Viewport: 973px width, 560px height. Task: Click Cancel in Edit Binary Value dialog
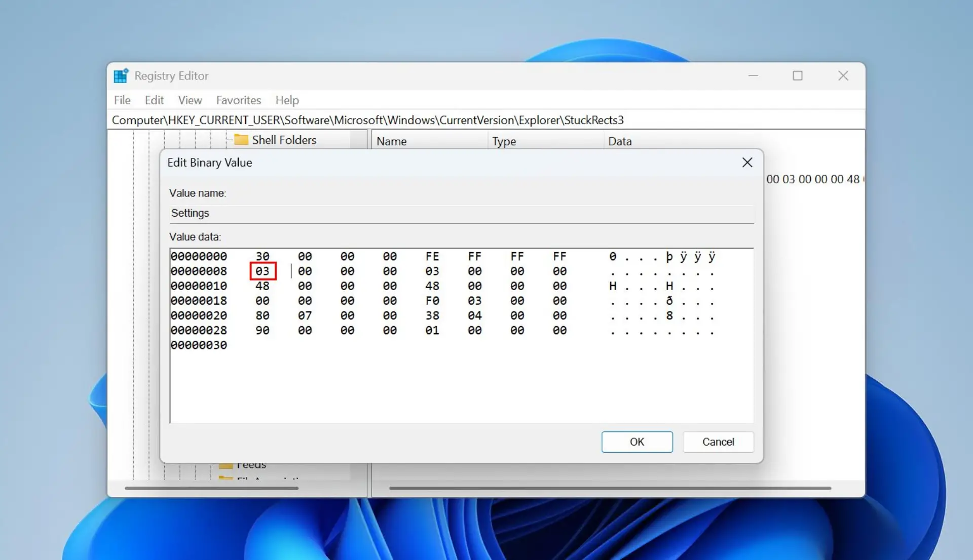[x=718, y=442]
